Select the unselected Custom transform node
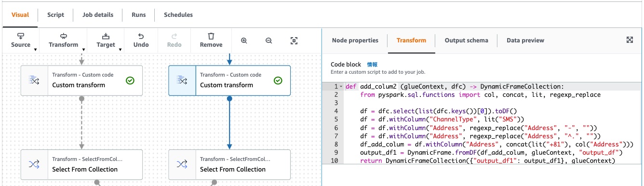Screen dimensions: 644x186 coord(81,80)
